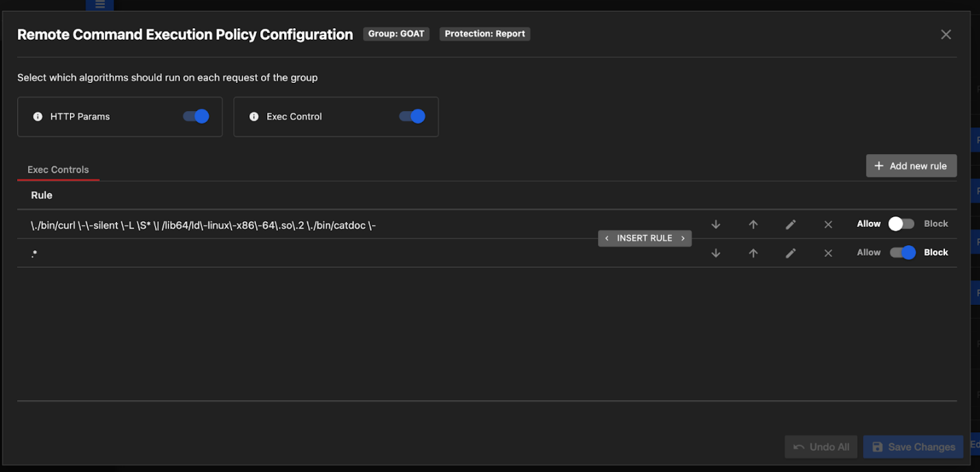
Task: Disable the Exec Control toggle
Action: point(412,116)
